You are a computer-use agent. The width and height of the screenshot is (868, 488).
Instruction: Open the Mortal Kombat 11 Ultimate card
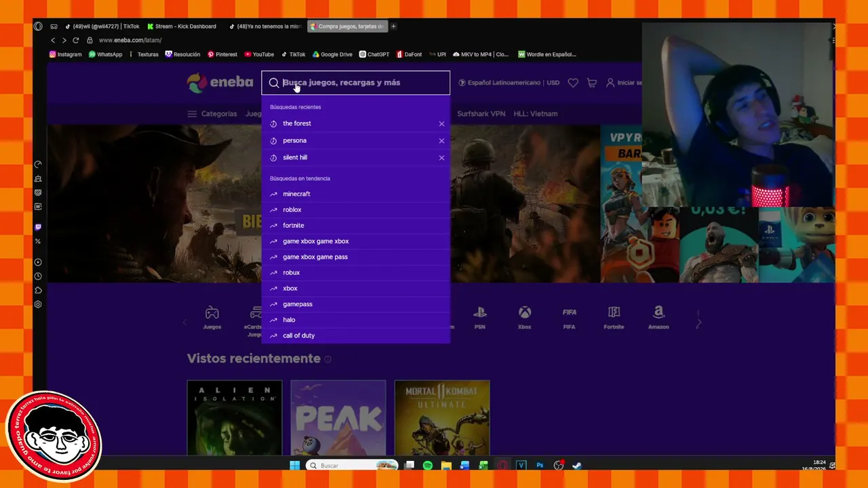click(442, 418)
